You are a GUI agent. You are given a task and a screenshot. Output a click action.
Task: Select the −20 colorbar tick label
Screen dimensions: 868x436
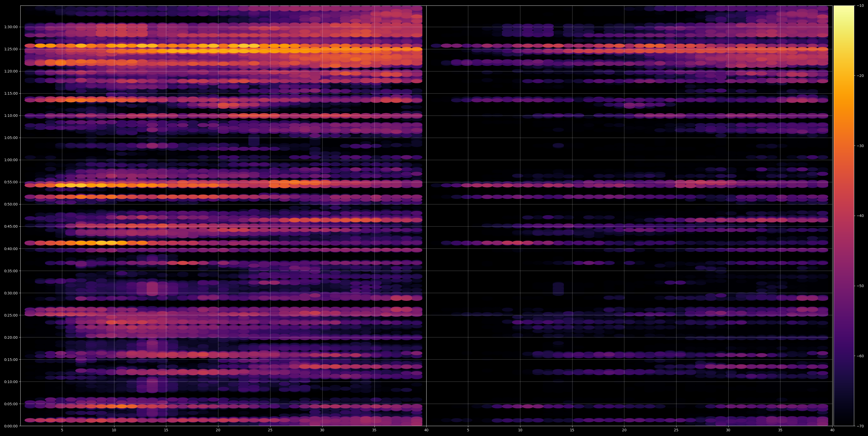(x=860, y=76)
